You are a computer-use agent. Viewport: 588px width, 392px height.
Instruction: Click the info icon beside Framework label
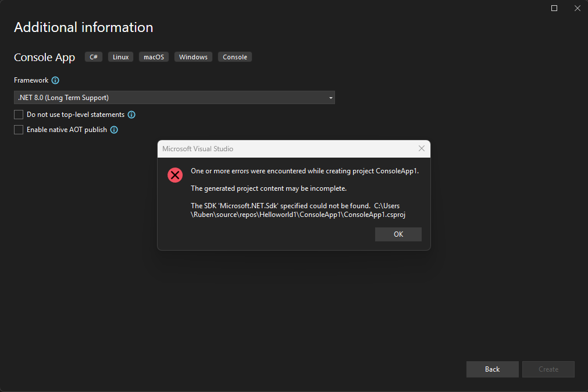55,80
